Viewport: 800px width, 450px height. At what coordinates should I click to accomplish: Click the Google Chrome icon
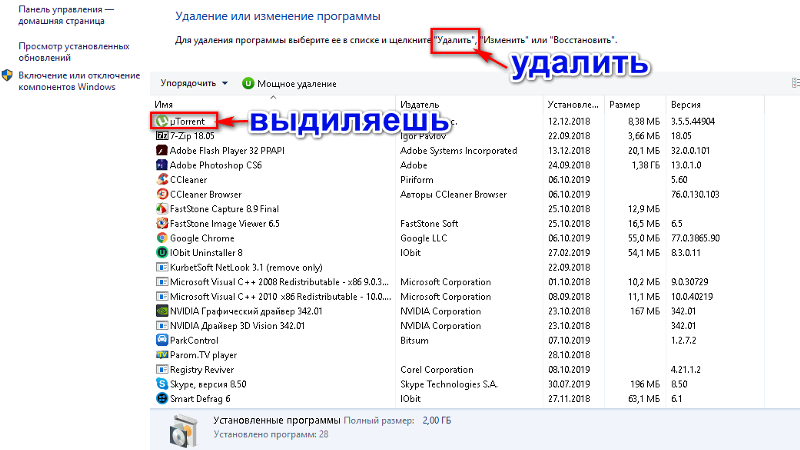point(162,238)
